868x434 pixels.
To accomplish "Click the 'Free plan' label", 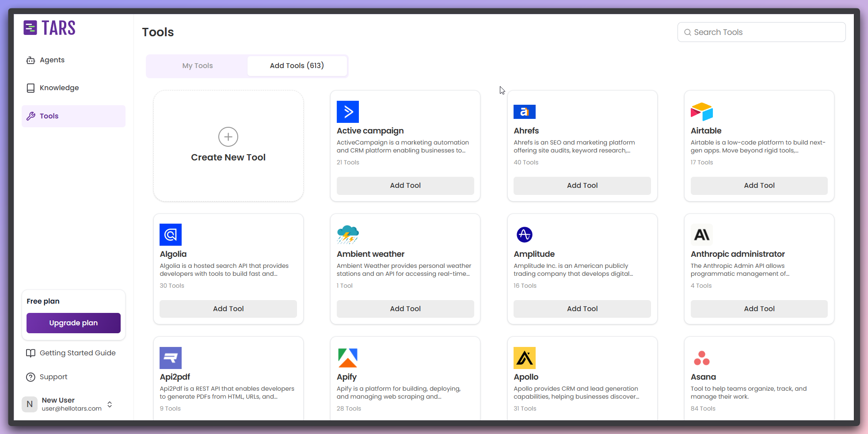I will coord(43,301).
